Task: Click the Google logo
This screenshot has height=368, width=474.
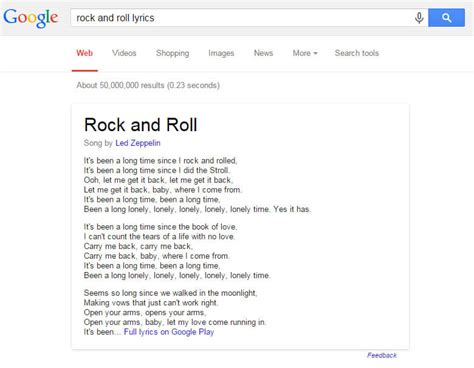Action: click(x=31, y=18)
